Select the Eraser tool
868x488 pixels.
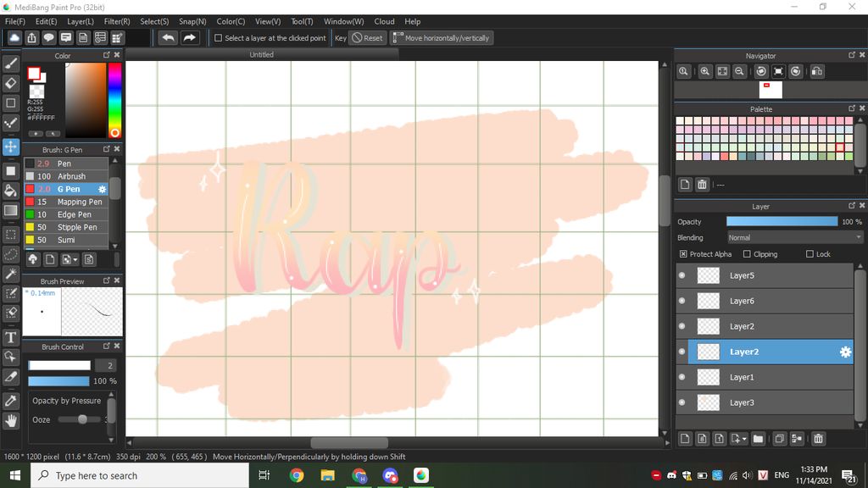[10, 83]
